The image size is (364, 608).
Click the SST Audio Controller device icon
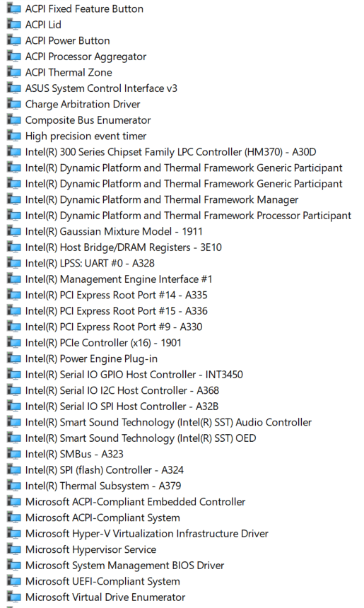point(14,422)
